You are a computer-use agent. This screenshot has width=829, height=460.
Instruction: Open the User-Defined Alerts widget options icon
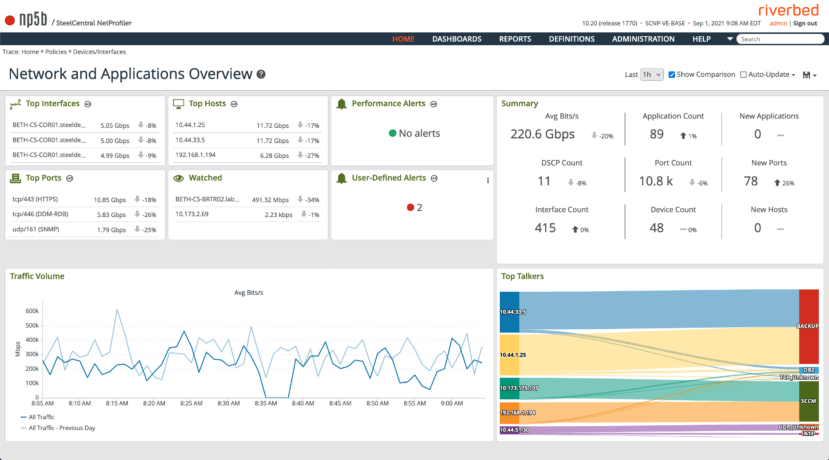click(434, 179)
